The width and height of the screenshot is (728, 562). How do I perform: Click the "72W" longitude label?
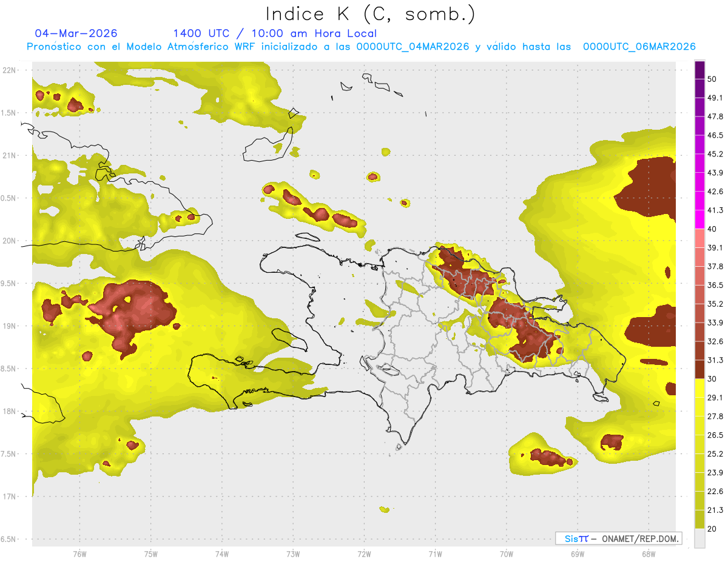[x=365, y=554]
